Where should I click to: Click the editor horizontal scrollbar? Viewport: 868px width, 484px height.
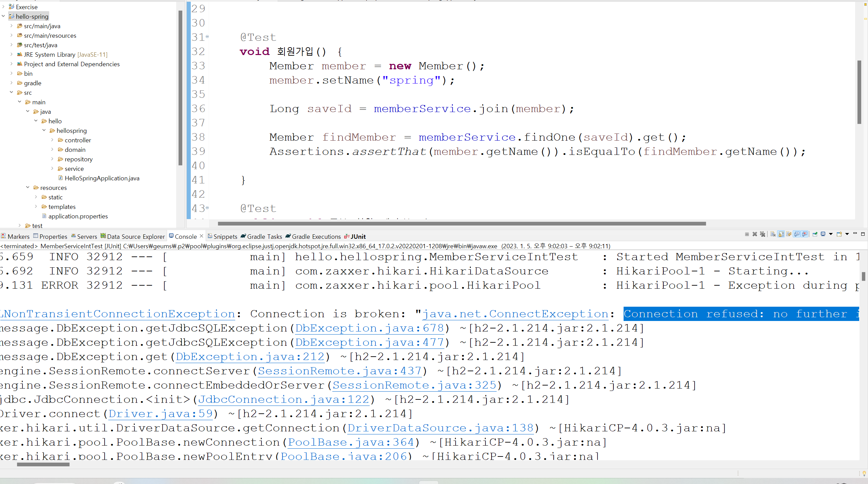462,223
